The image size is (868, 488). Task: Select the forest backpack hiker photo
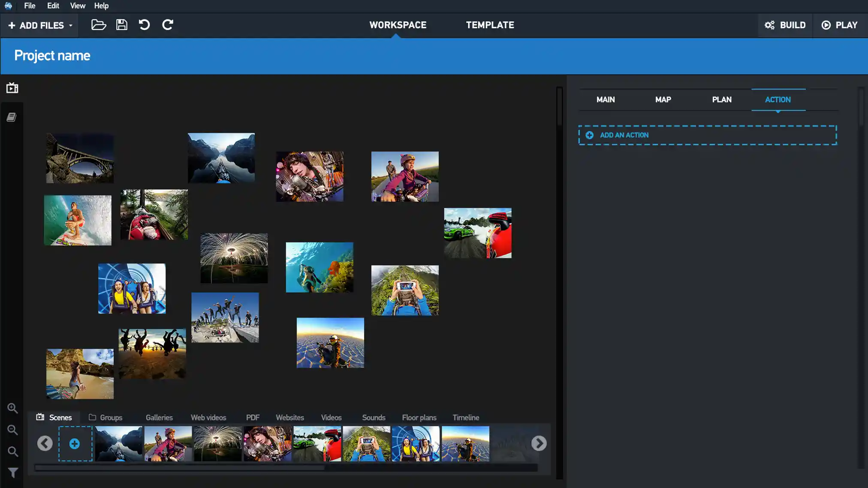(x=154, y=215)
